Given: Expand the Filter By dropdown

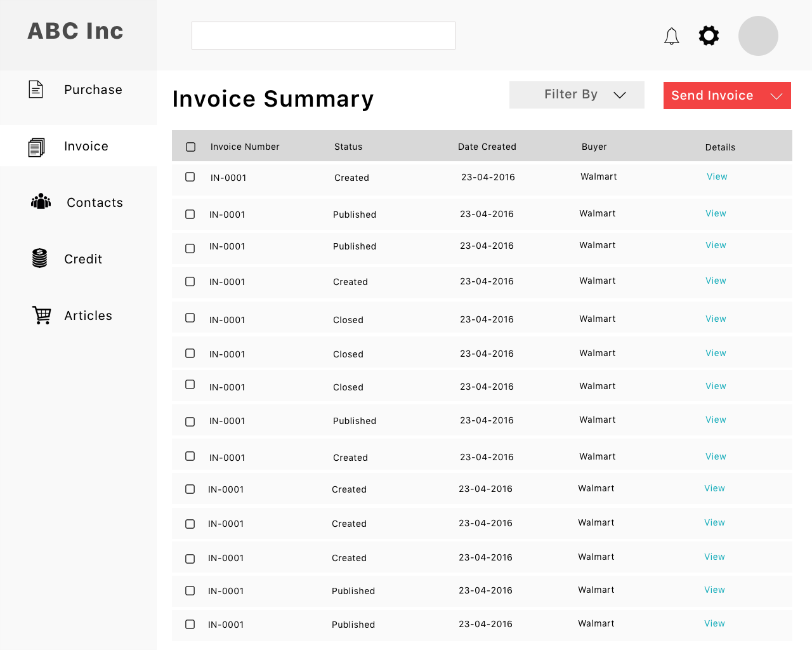Looking at the screenshot, I should [x=577, y=95].
